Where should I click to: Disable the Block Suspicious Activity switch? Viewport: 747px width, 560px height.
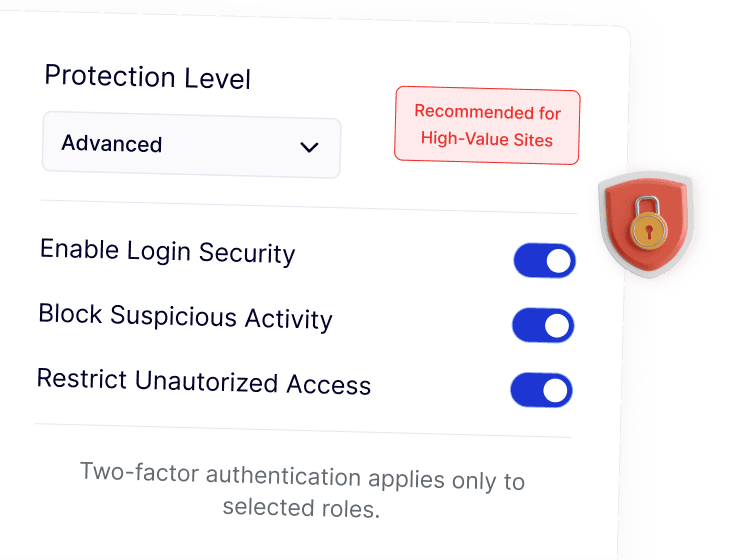[543, 325]
